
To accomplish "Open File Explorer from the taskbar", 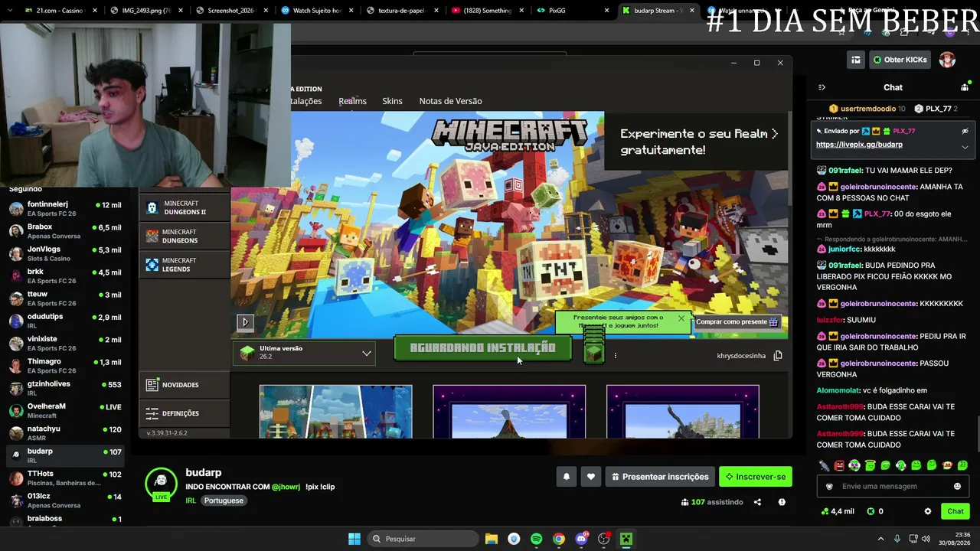I will (492, 539).
